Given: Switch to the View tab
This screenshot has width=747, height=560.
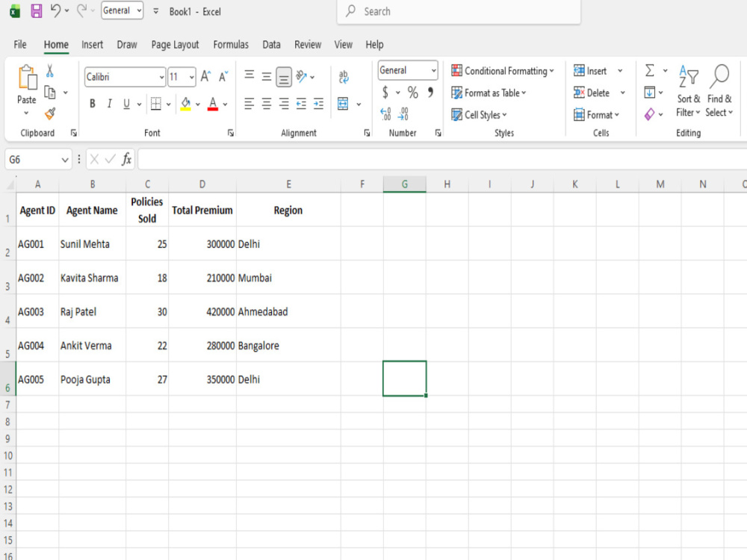Looking at the screenshot, I should tap(343, 45).
